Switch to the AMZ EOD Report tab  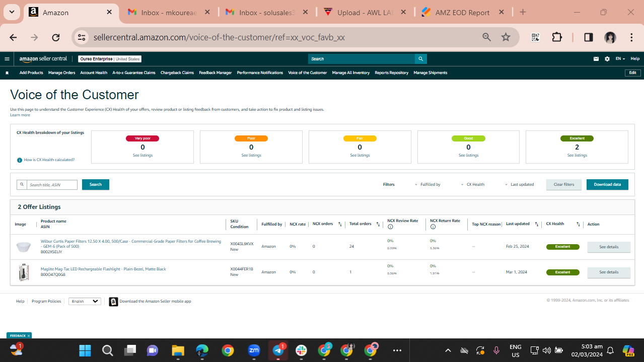click(x=462, y=13)
